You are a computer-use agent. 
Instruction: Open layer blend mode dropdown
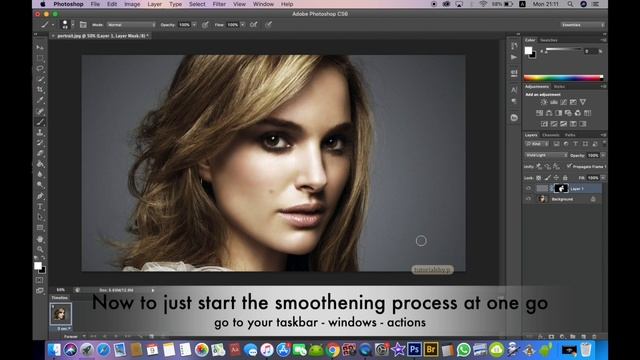click(x=546, y=155)
